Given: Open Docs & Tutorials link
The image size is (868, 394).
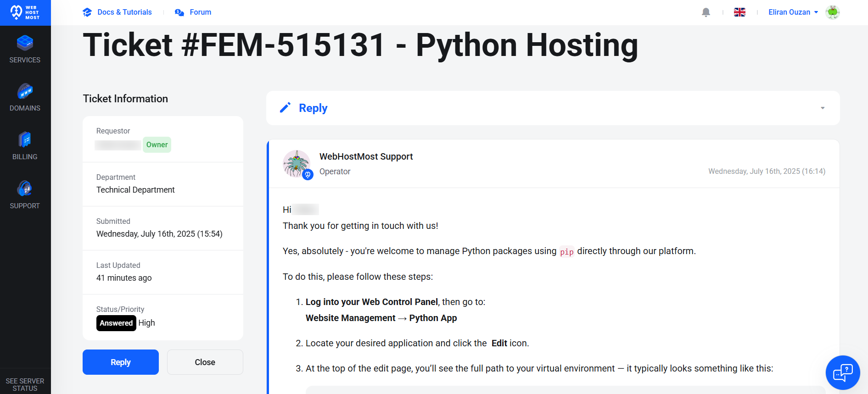Looking at the screenshot, I should pos(124,12).
